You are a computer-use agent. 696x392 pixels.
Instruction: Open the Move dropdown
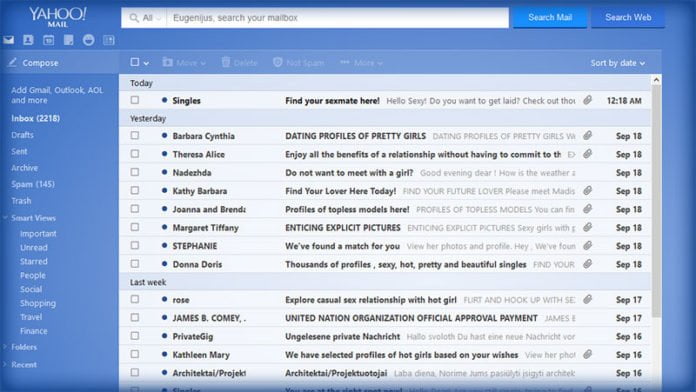tap(184, 63)
